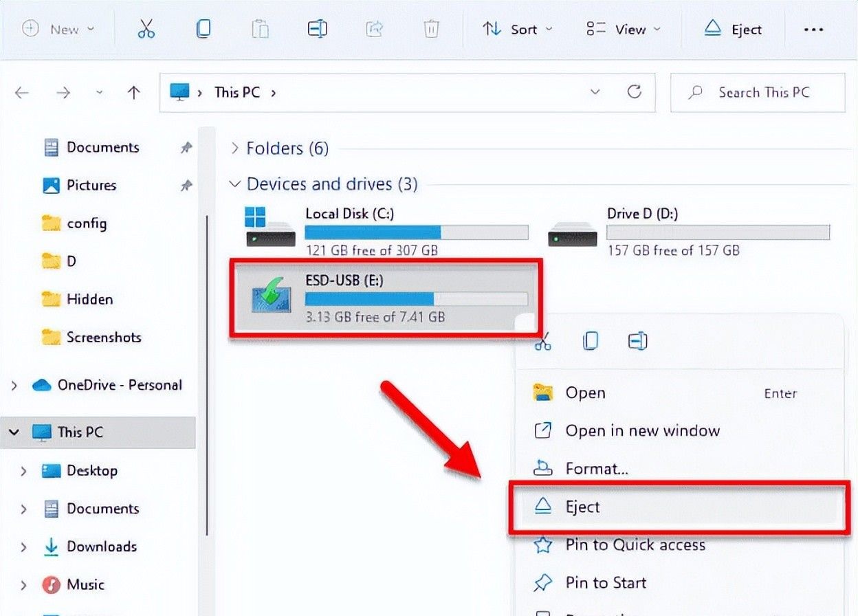Screen dimensions: 858x616
Task: Expand the address bar history dropdown
Action: (595, 92)
